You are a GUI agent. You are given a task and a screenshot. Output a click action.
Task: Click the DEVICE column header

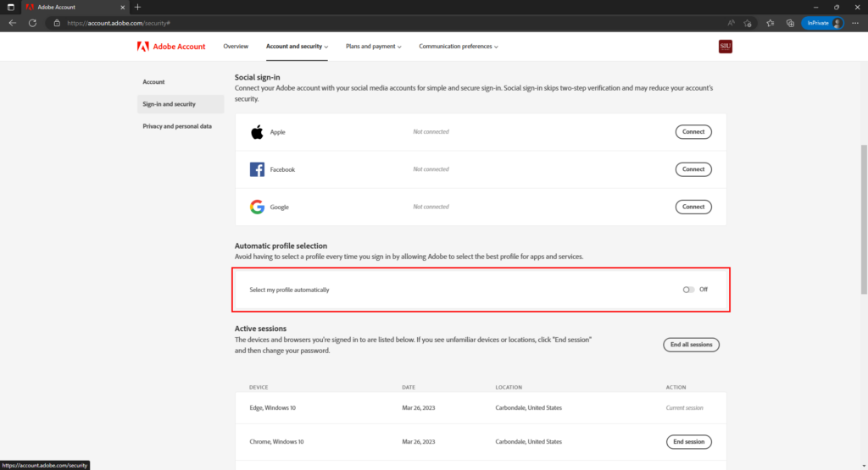[259, 387]
